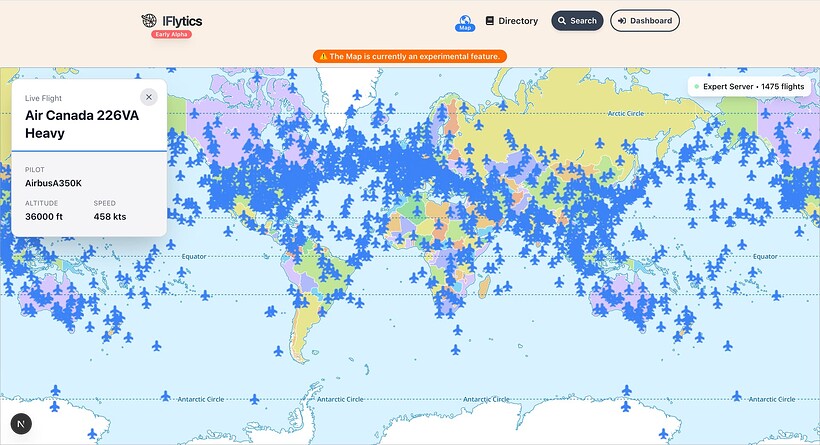
Task: Close the Live Flight info card
Action: (149, 97)
